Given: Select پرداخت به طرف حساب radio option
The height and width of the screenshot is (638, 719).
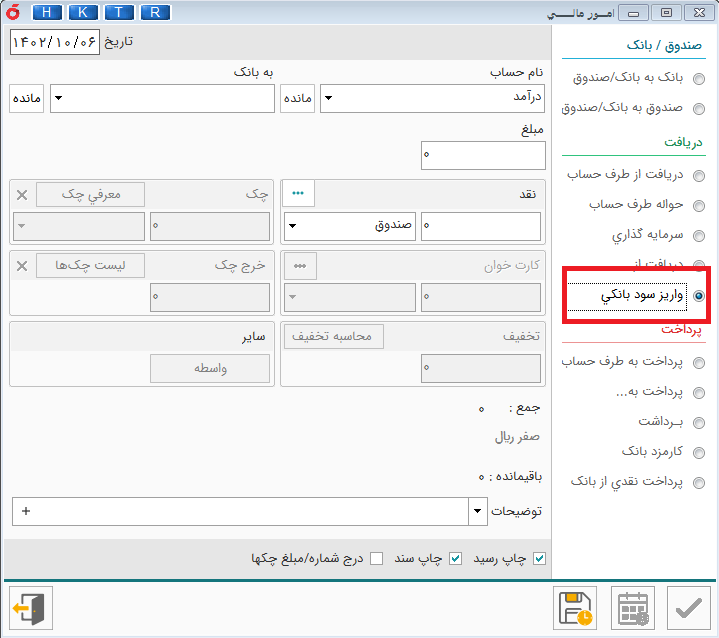Looking at the screenshot, I should pos(699,363).
